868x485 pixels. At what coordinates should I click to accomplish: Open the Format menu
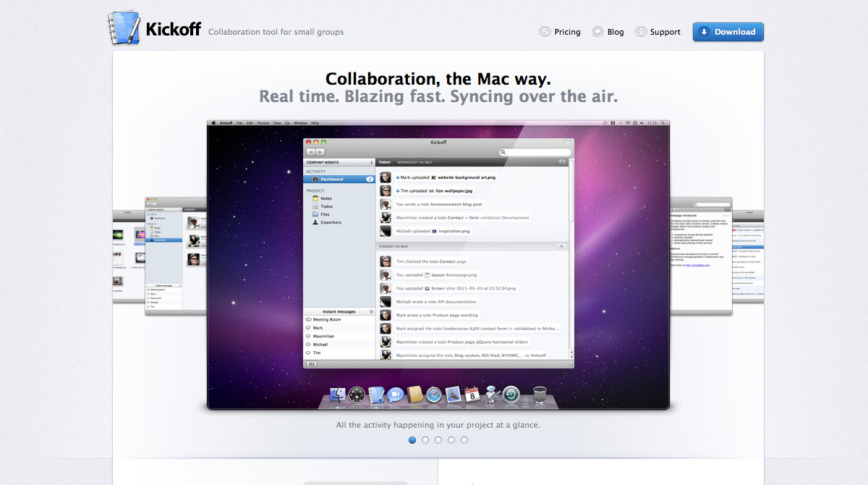coord(263,123)
